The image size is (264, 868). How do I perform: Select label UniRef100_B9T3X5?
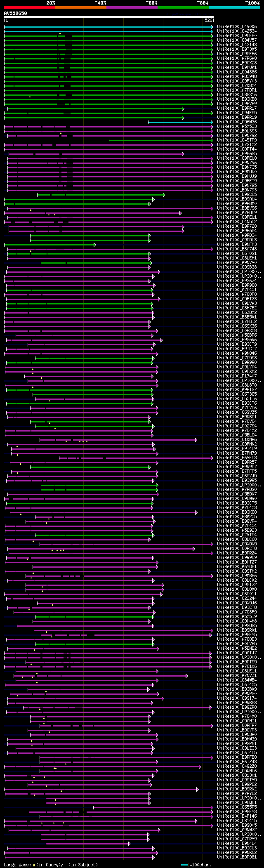(x=237, y=50)
